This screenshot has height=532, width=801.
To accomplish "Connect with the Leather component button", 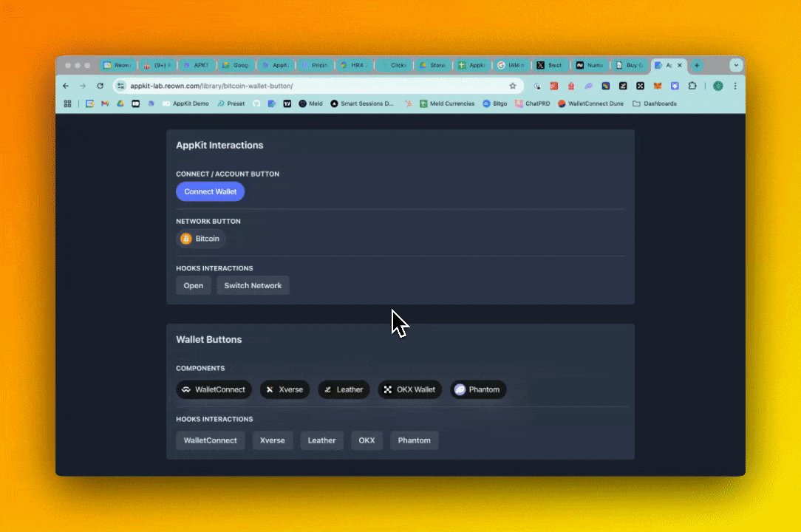I will [x=344, y=389].
